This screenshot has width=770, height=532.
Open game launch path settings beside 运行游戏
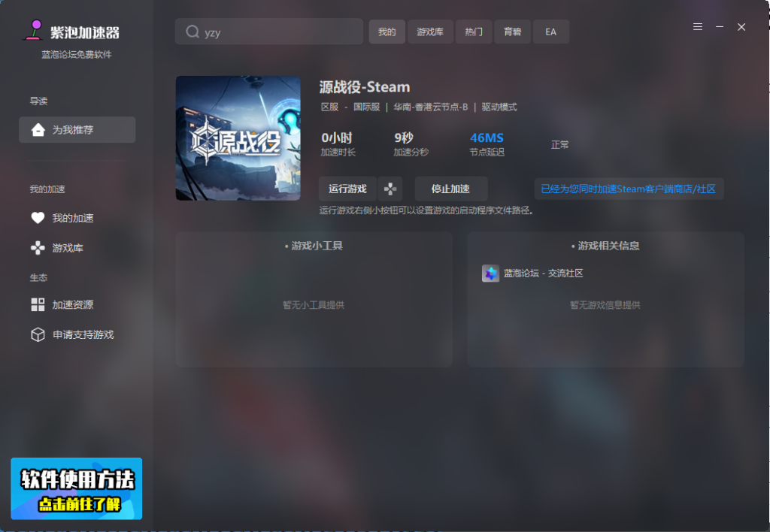coord(390,189)
